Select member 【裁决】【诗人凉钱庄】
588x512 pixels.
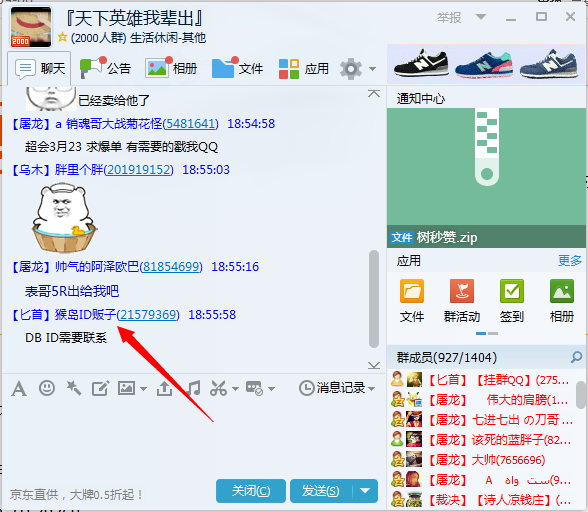[x=482, y=500]
